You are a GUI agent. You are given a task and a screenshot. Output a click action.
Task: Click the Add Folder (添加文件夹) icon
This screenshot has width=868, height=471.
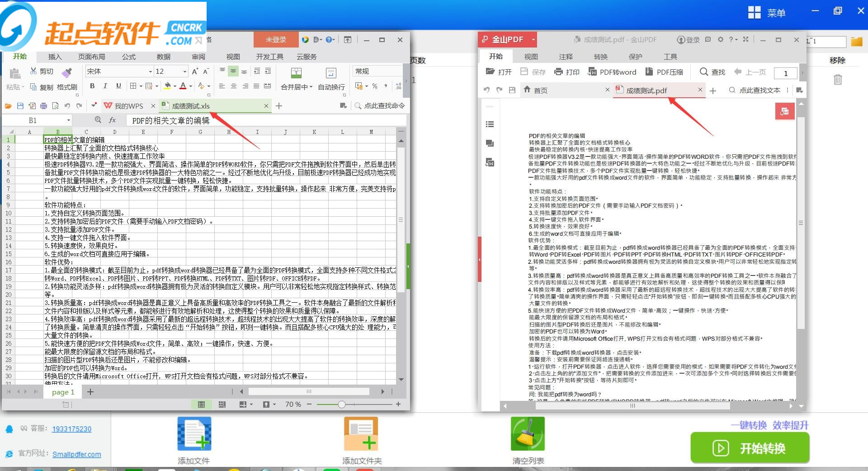[361, 434]
